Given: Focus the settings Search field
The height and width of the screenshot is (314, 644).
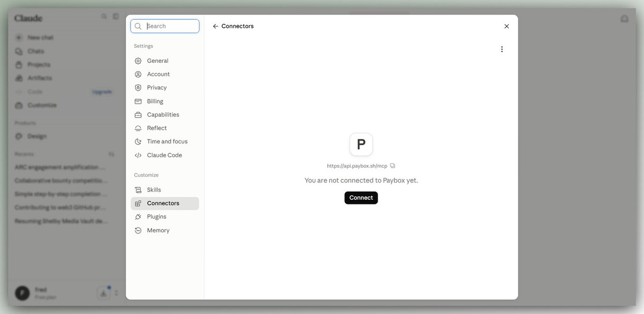Looking at the screenshot, I should coord(165,26).
